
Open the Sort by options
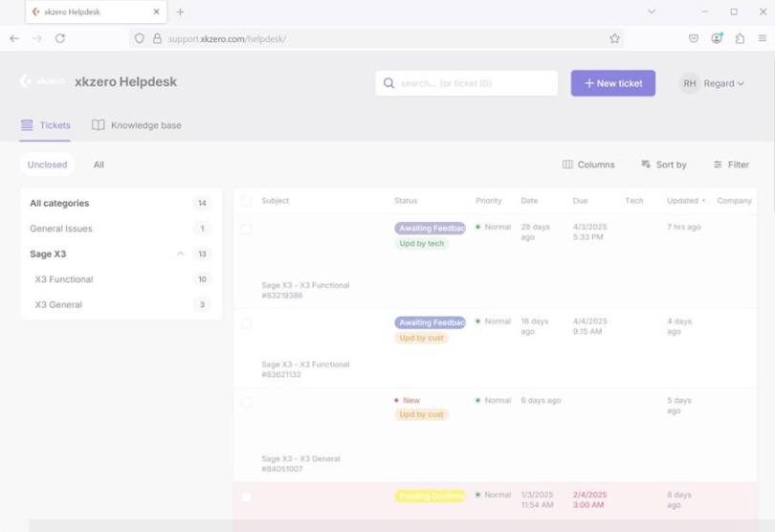coord(664,165)
